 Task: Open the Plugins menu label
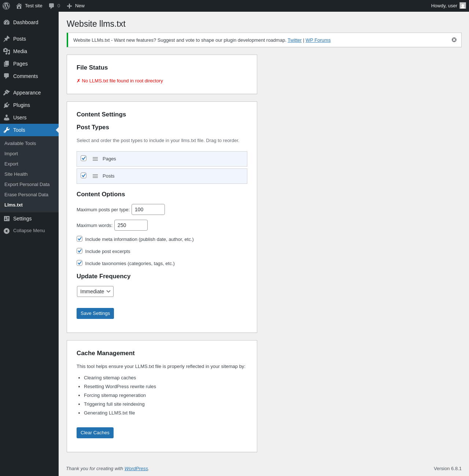pyautogui.click(x=22, y=105)
